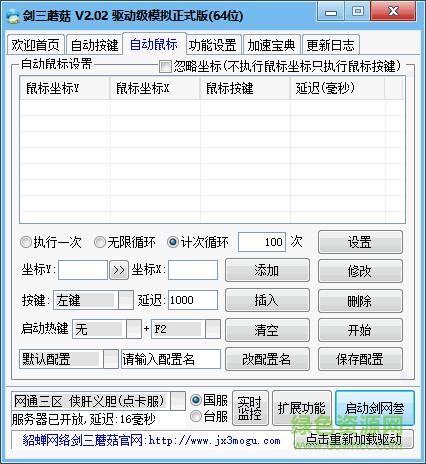Click the loop count field showing 100
Viewport: 426px width, 464px height.
click(262, 242)
